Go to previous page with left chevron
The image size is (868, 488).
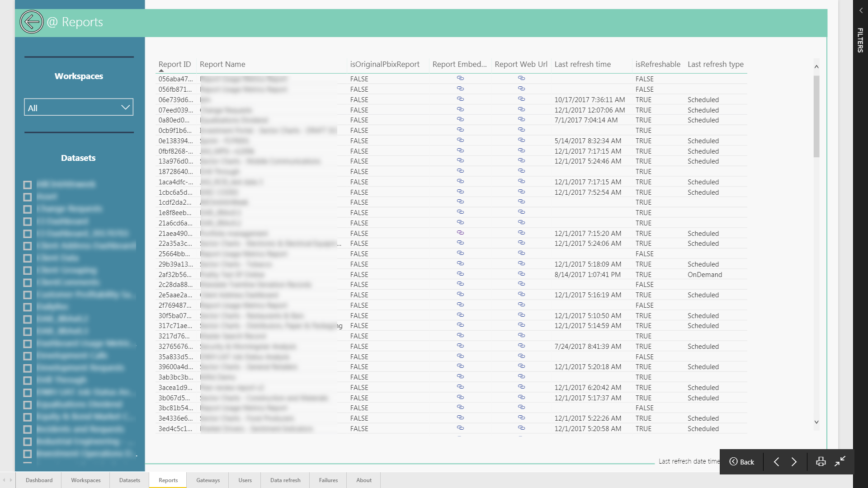pos(776,461)
